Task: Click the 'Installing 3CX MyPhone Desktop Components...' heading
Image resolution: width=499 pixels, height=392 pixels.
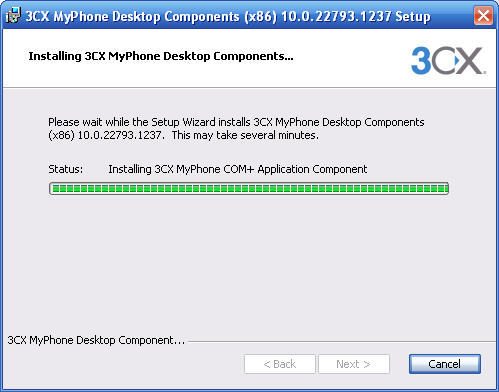Action: point(161,56)
